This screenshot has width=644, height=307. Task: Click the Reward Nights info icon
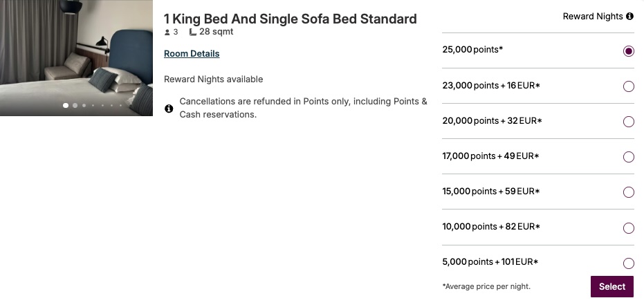pyautogui.click(x=629, y=17)
